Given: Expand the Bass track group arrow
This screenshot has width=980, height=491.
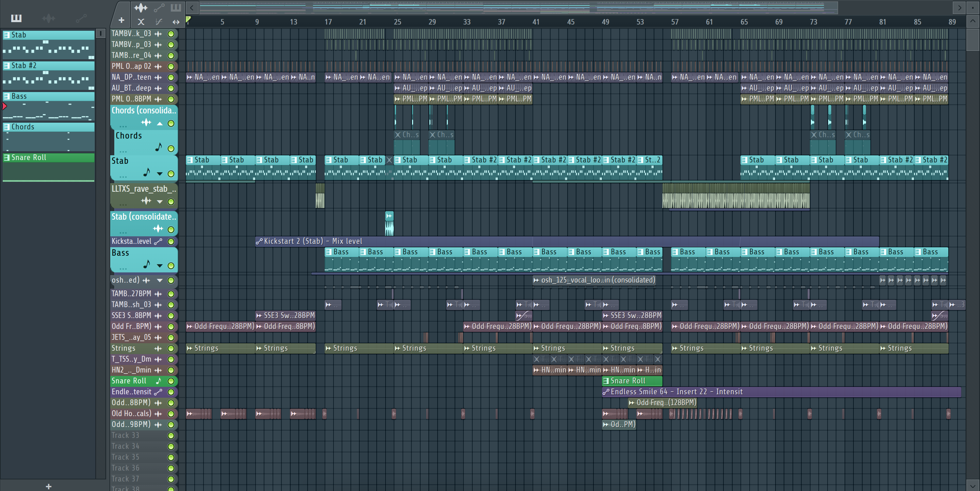Looking at the screenshot, I should (x=160, y=266).
